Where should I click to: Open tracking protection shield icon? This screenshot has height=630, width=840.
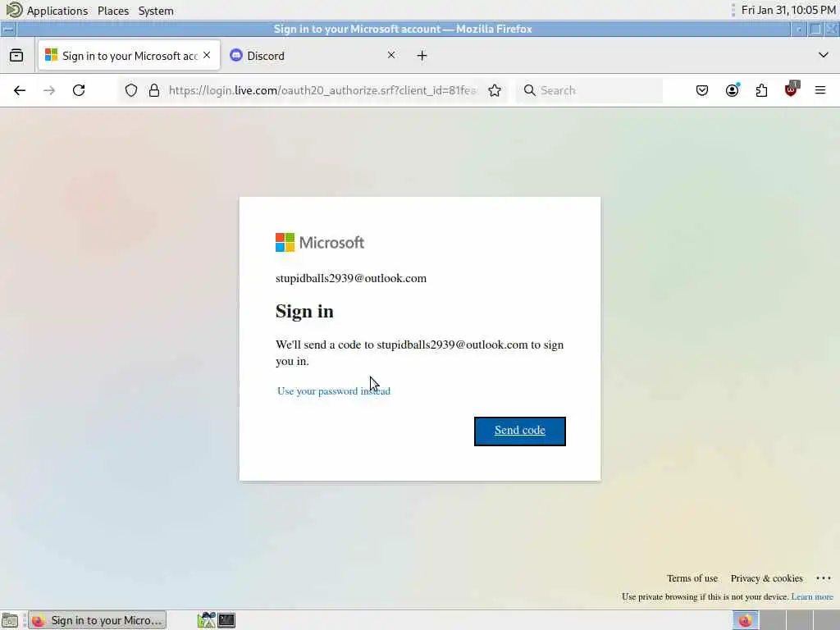tap(131, 90)
